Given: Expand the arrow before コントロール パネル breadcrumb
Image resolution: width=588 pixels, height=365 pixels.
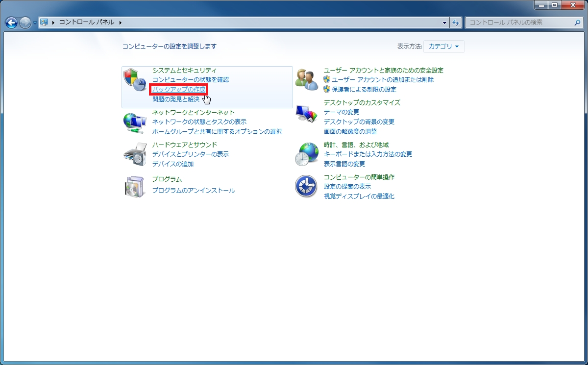Looking at the screenshot, I should (54, 23).
